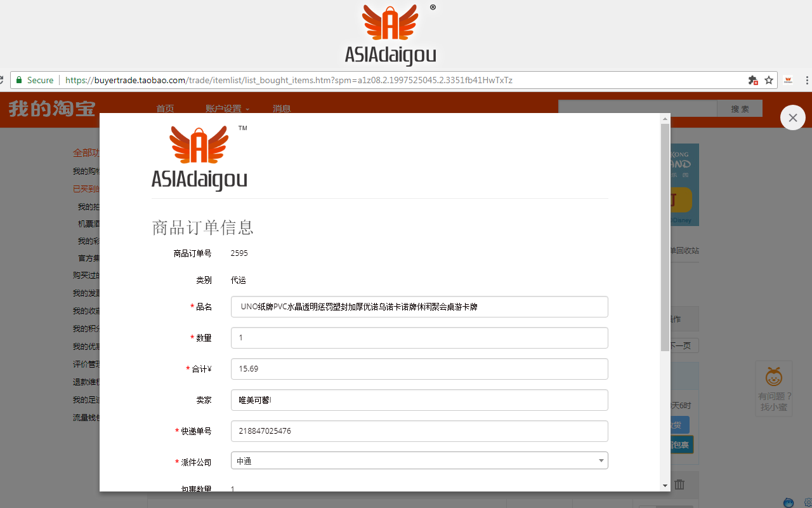Click the 下一页 next page button

tap(684, 345)
